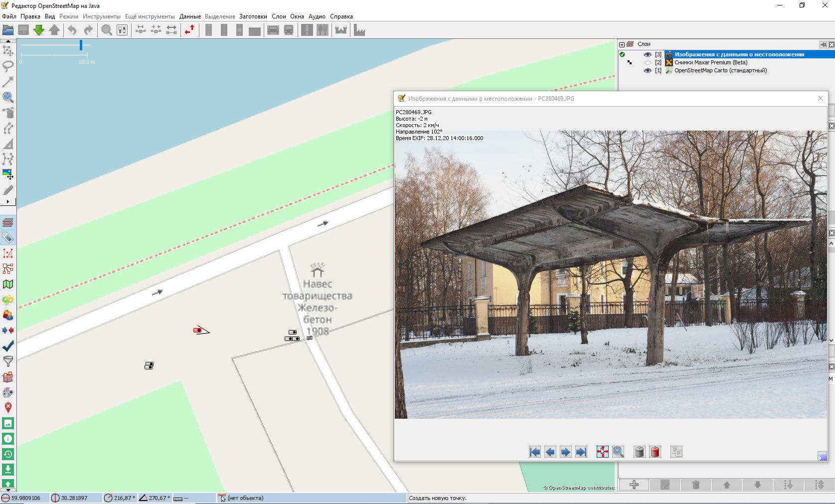
Task: Click the upload data arrow in toolbar
Action: pos(54,30)
